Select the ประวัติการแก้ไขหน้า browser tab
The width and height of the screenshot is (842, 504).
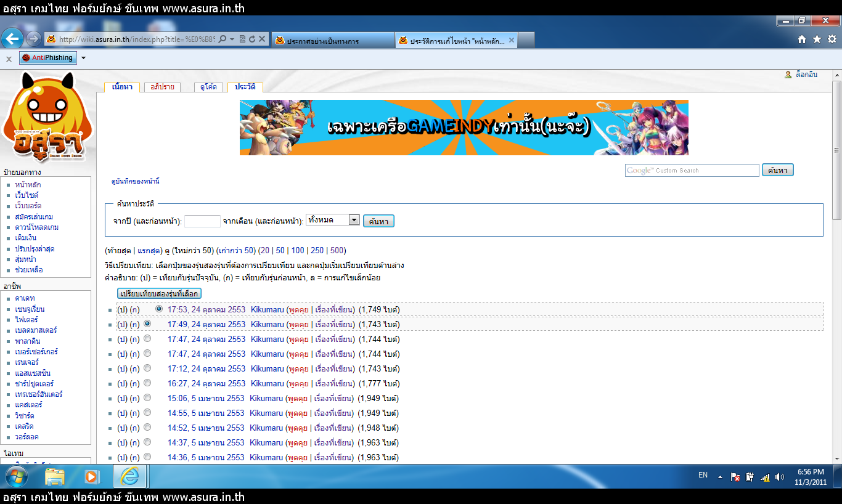click(x=456, y=41)
